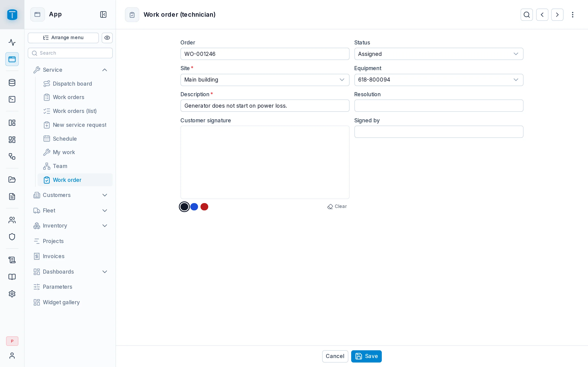Collapse the sidebar panel icon

point(103,14)
